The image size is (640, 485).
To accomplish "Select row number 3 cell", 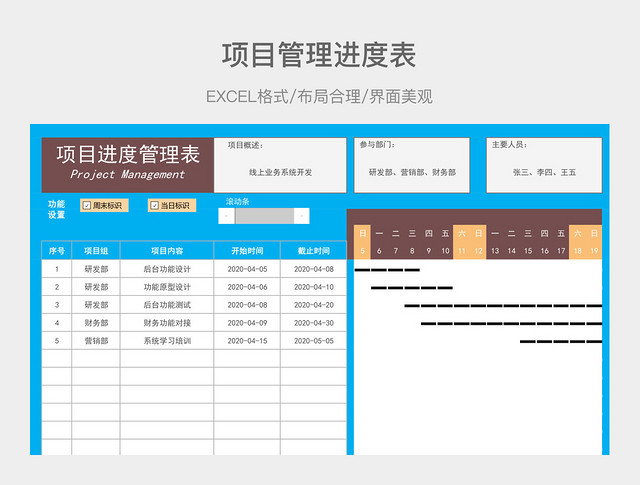I will click(x=57, y=305).
